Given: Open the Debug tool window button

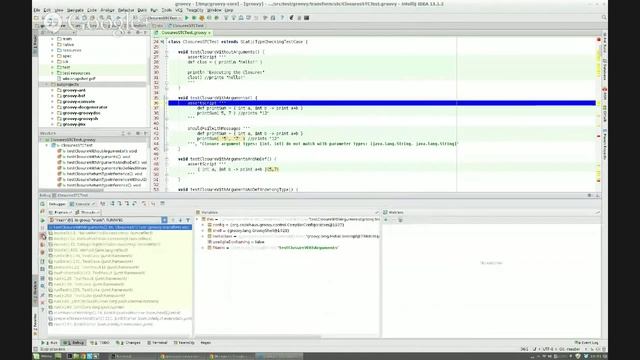Looking at the screenshot, I should click(x=74, y=343).
